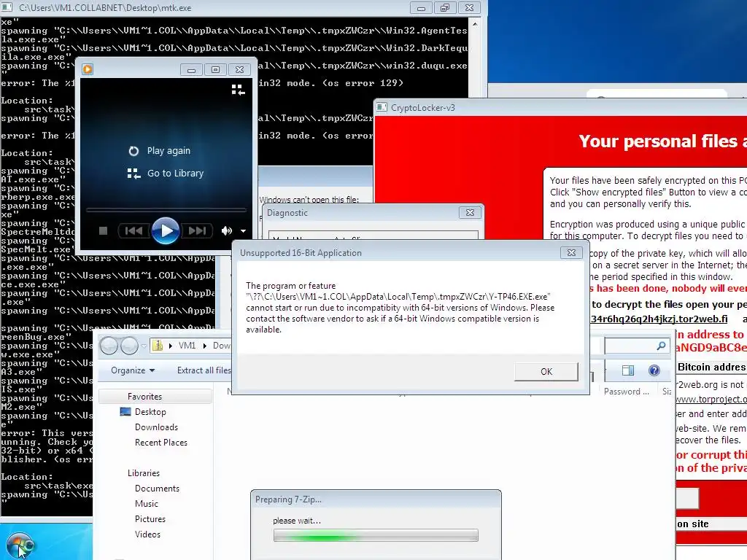The image size is (747, 560).
Task: Click Go to Library in media player
Action: 166,174
